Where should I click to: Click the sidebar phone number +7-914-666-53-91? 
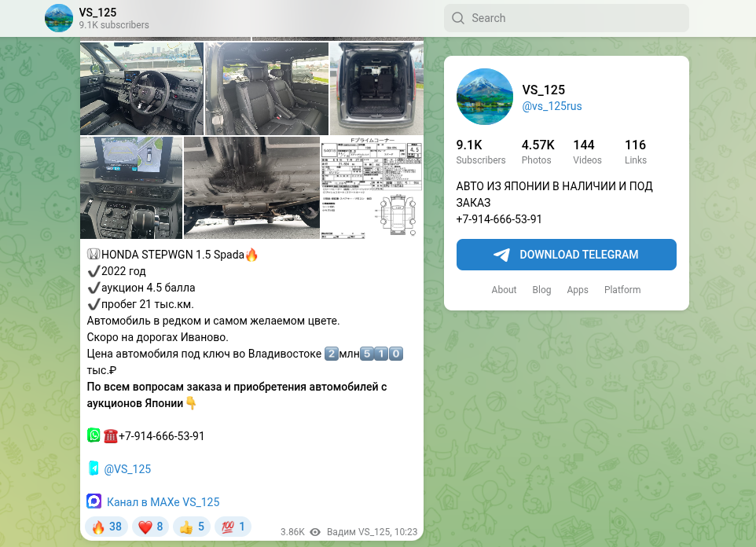pos(499,219)
